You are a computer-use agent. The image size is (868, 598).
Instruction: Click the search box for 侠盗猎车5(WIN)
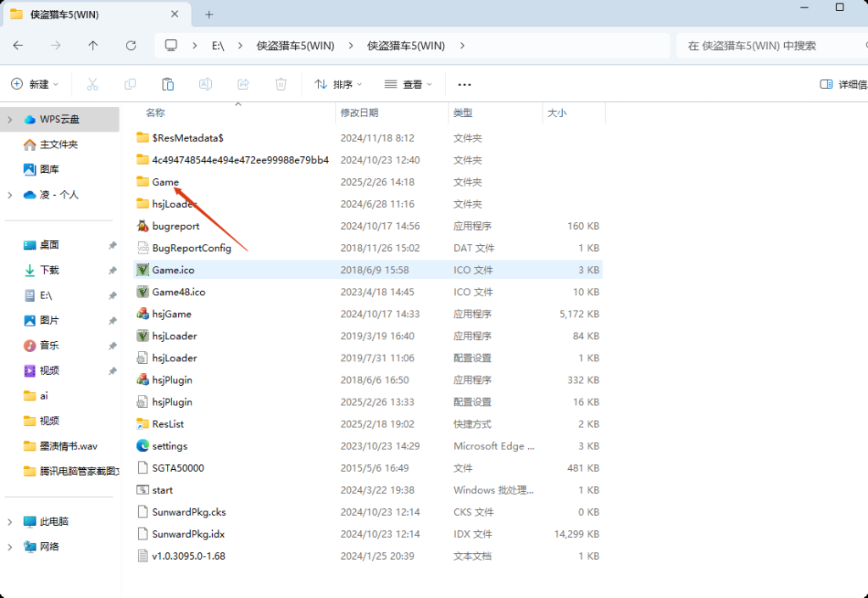(767, 46)
